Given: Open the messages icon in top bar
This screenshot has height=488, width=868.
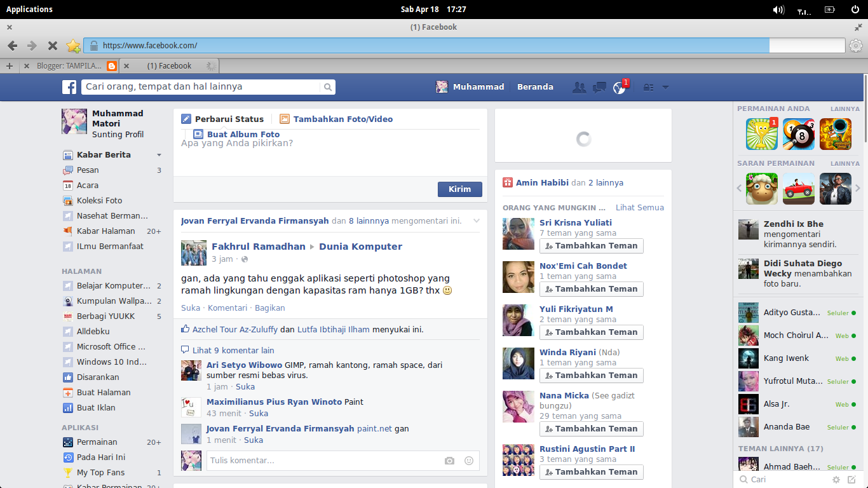Looking at the screenshot, I should click(599, 88).
